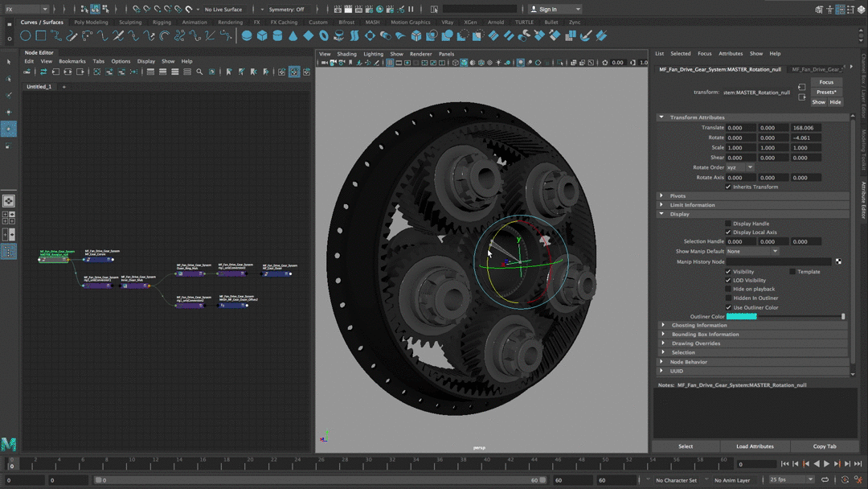Switch to the Rigging shelf tab
Image resolution: width=868 pixels, height=489 pixels.
[x=162, y=23]
